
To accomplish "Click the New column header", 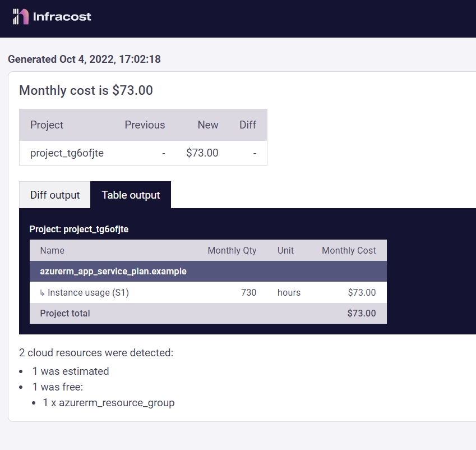I will 207,125.
